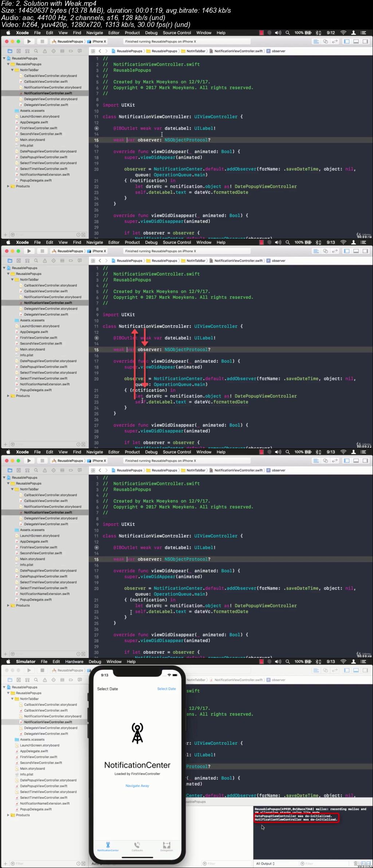Open the Source Control menu in the 9:12 frame
Image resolution: width=373 pixels, height=868 pixels.
(x=177, y=33)
